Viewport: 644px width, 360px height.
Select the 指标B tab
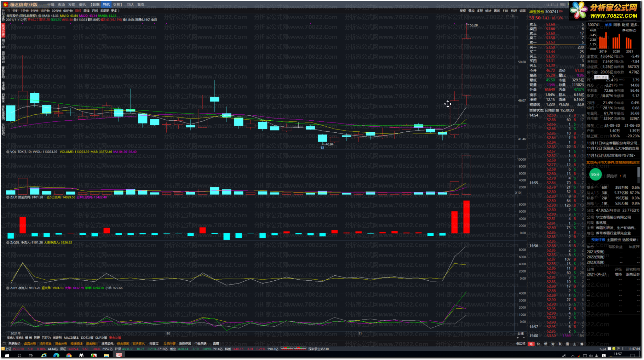19,338
